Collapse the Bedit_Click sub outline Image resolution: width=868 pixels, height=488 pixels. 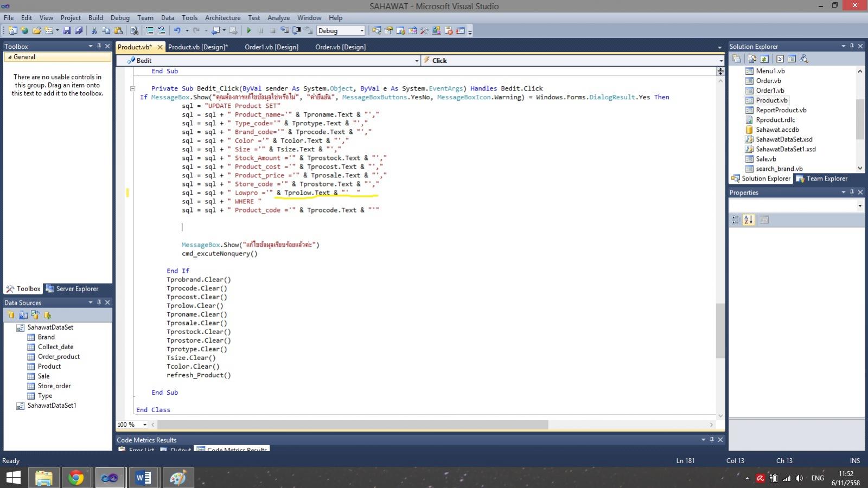coord(132,88)
